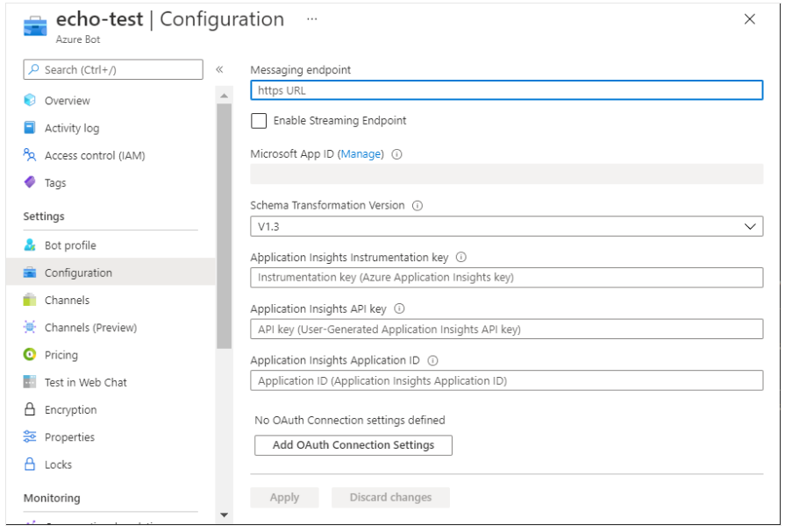Click the Access control (IAM) people icon
The image size is (785, 532).
[x=31, y=155]
